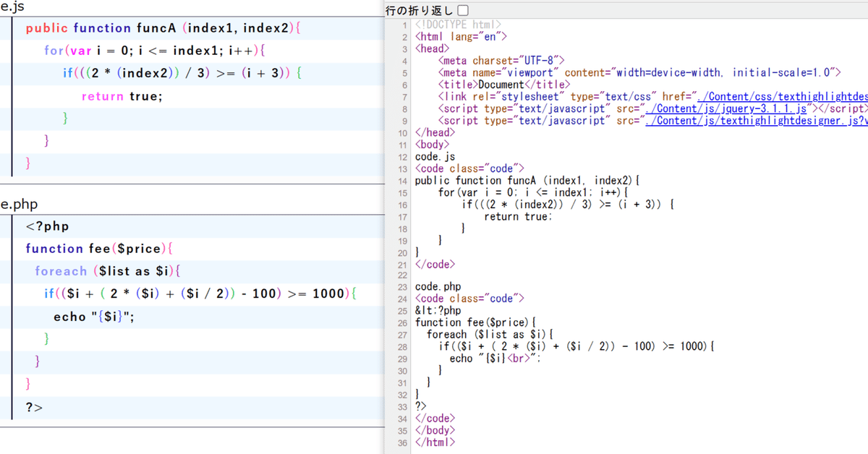Click rendered 'if(($i + ( 2 * ($i)' line
The width and height of the screenshot is (868, 454).
pyautogui.click(x=200, y=294)
